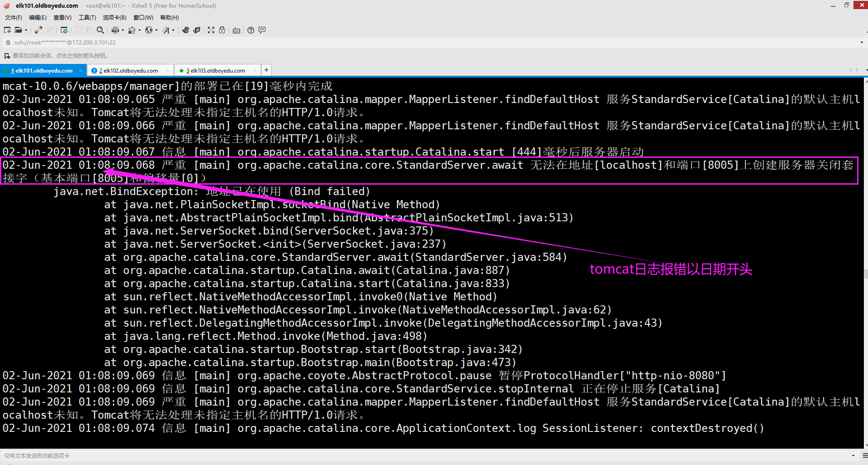Image resolution: width=868 pixels, height=465 pixels.
Task: Add a new tab with the plus button
Action: (266, 70)
